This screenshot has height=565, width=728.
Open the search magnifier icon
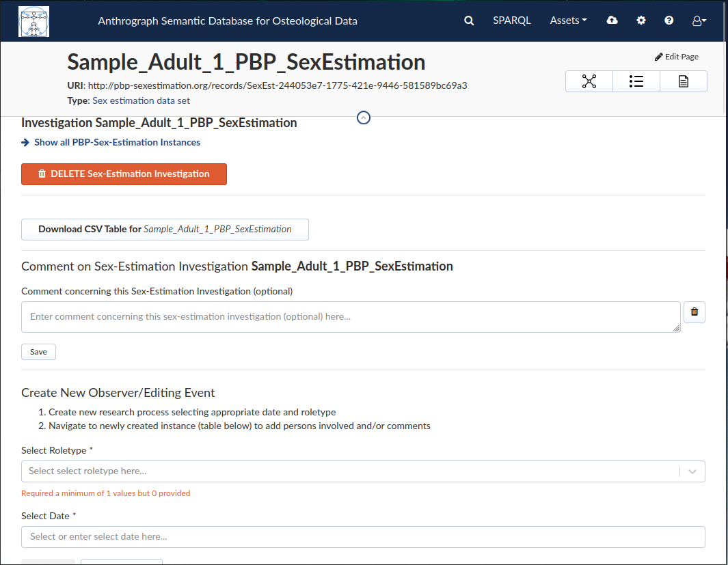point(469,20)
